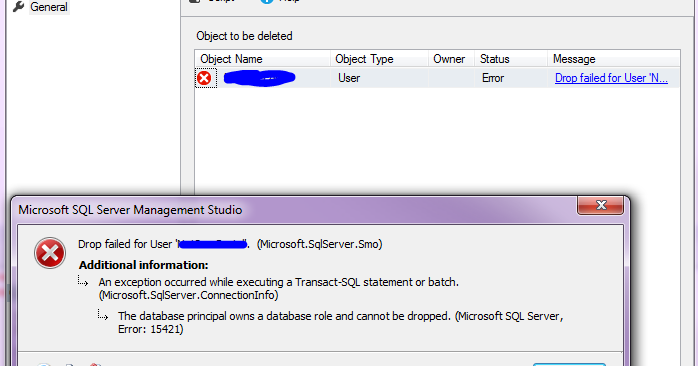Image resolution: width=698 pixels, height=366 pixels.
Task: Click the red error icon in the object row
Action: point(204,78)
